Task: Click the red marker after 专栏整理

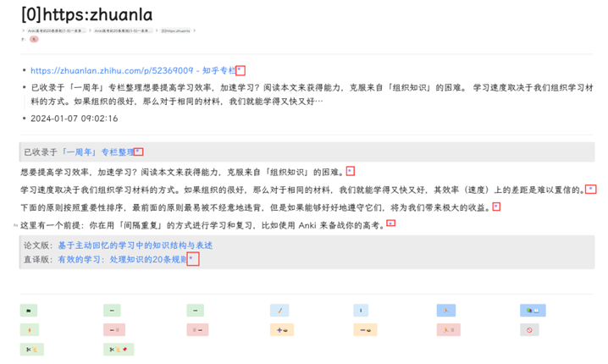Action: point(139,152)
